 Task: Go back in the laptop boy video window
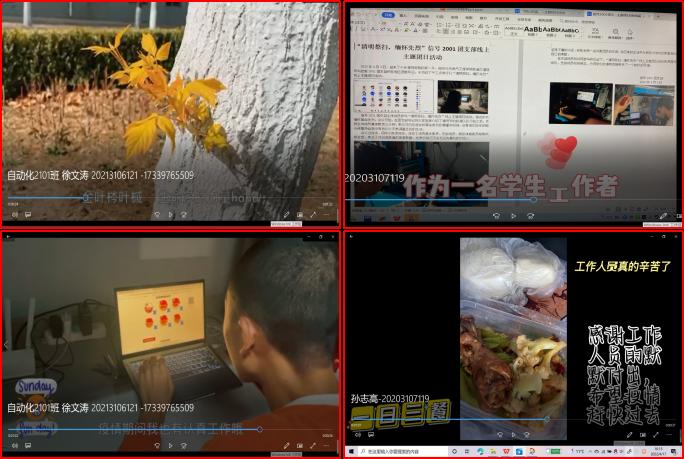[8, 236]
